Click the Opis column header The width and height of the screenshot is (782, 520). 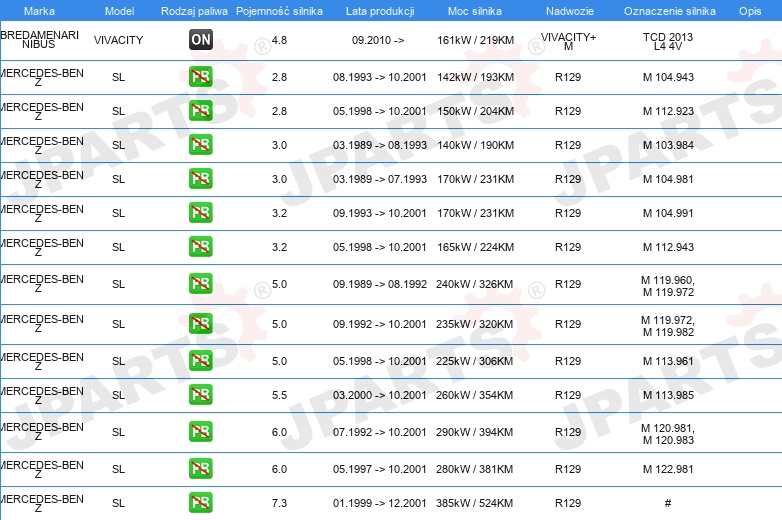(x=750, y=11)
